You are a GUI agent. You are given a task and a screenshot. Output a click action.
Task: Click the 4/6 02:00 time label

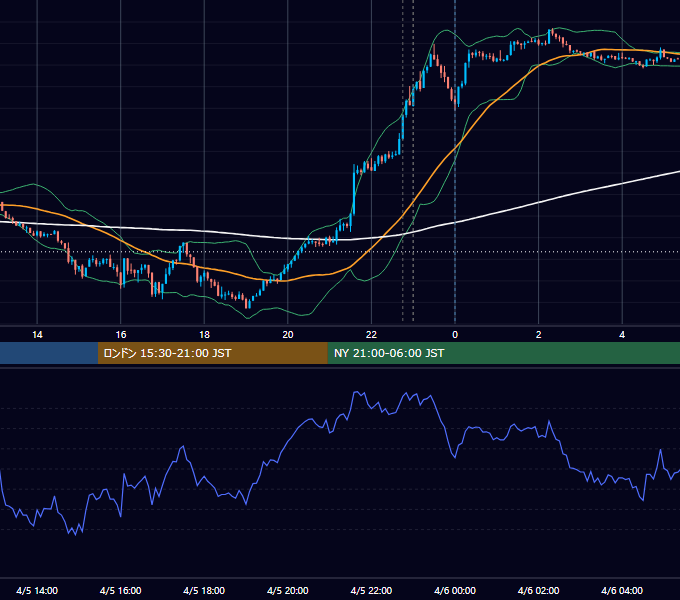pos(538,590)
